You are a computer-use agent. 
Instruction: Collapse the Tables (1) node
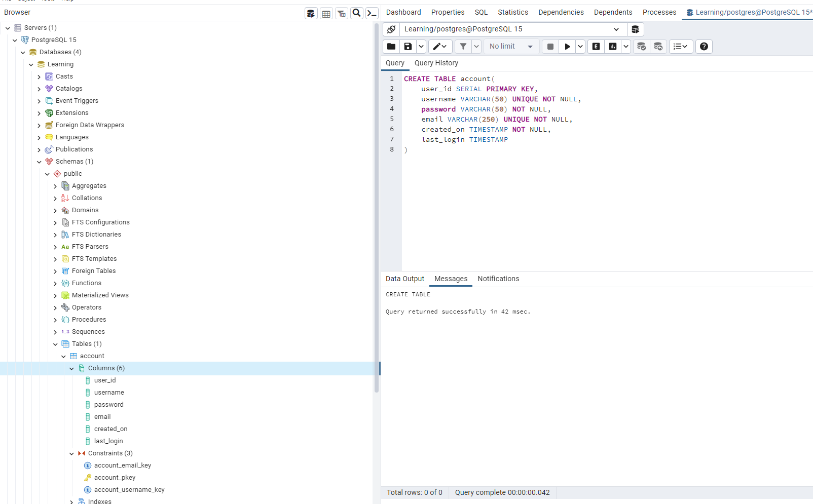pos(55,344)
